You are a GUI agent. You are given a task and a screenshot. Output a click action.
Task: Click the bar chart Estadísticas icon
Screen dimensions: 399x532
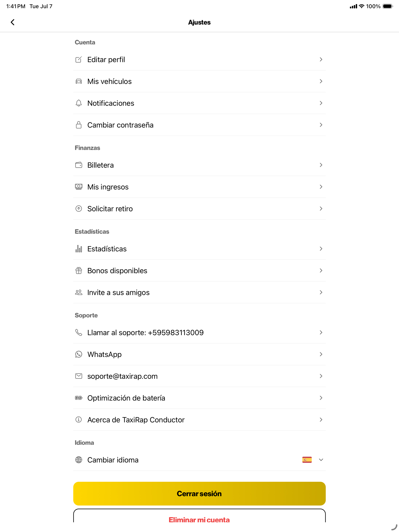[79, 249]
